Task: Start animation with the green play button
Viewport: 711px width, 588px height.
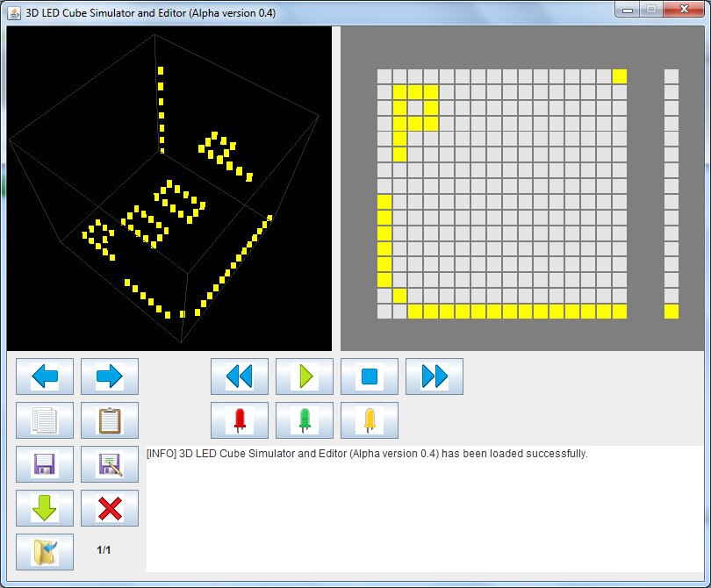Action: click(x=305, y=376)
